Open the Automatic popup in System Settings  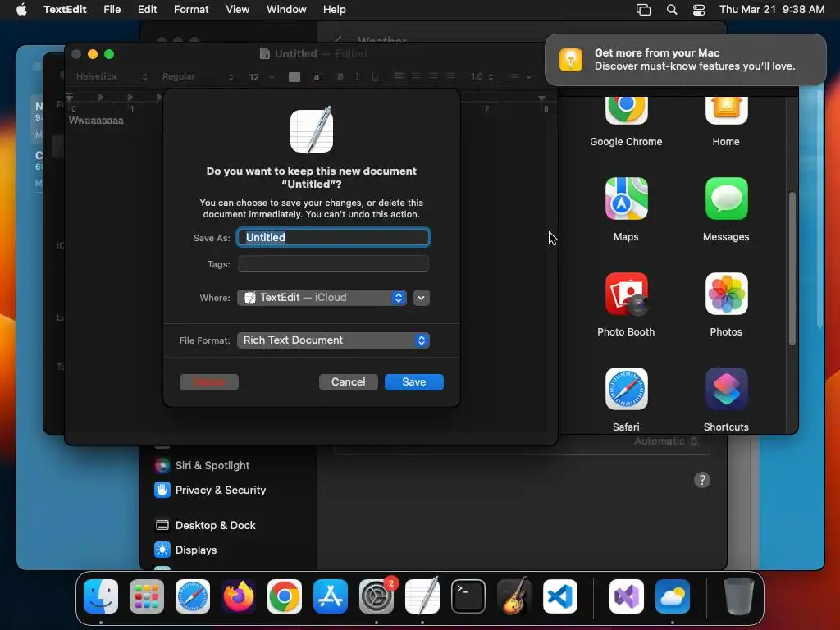666,441
